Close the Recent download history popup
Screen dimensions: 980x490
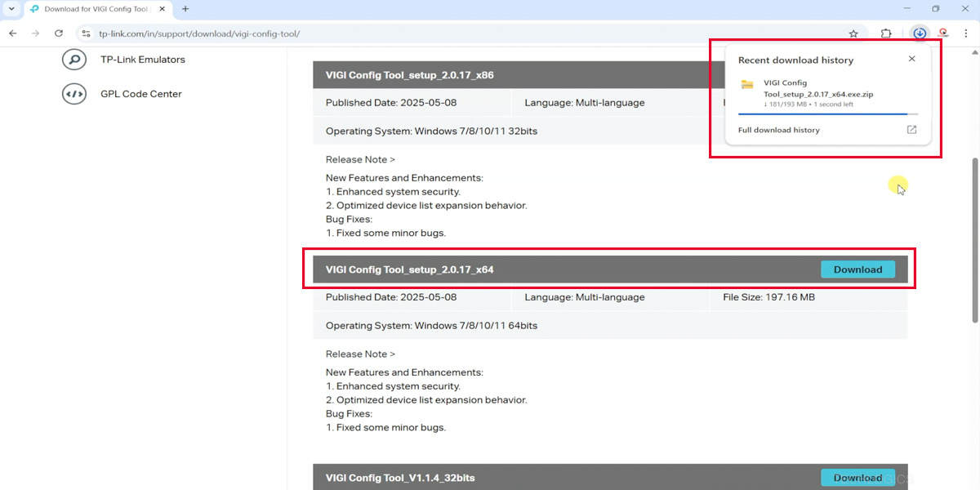point(912,59)
